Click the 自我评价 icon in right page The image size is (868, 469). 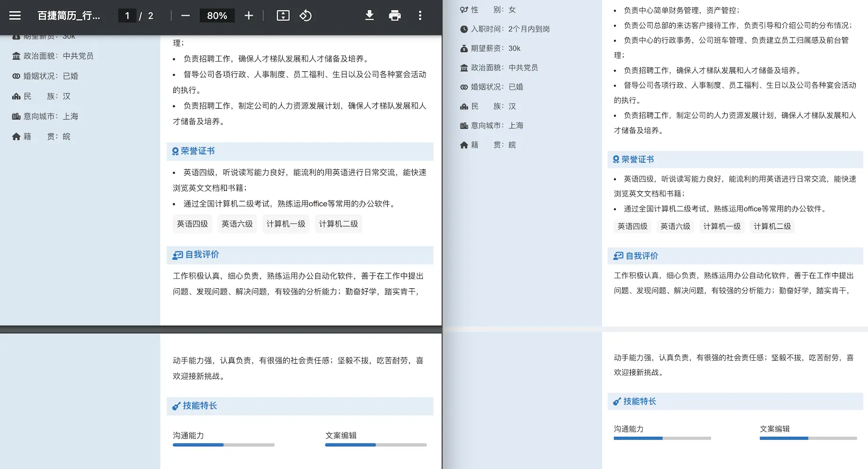point(618,256)
